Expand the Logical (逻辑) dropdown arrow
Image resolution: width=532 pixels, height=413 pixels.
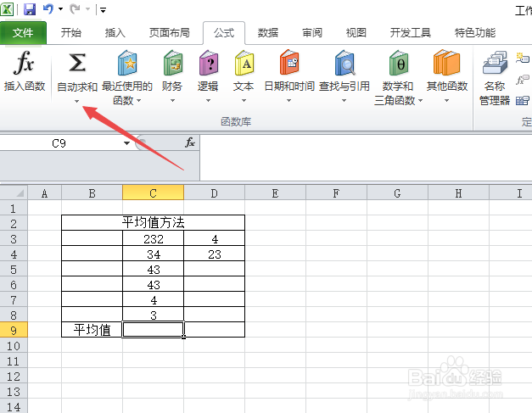point(209,100)
